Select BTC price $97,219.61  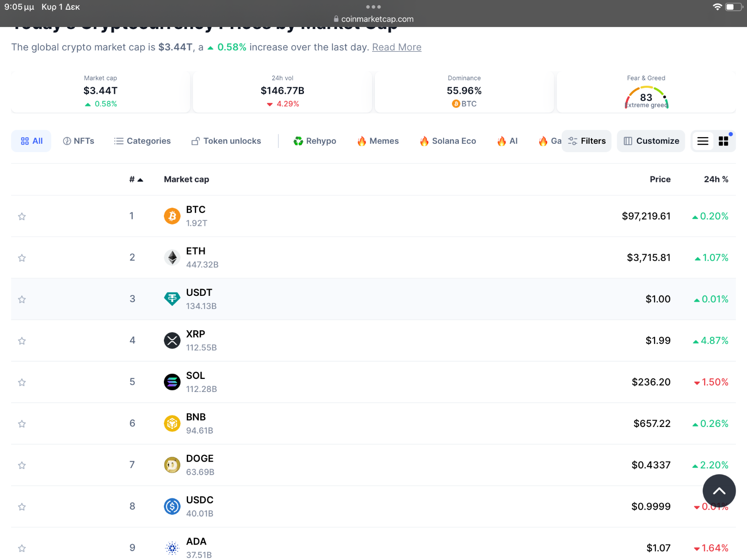click(x=646, y=216)
